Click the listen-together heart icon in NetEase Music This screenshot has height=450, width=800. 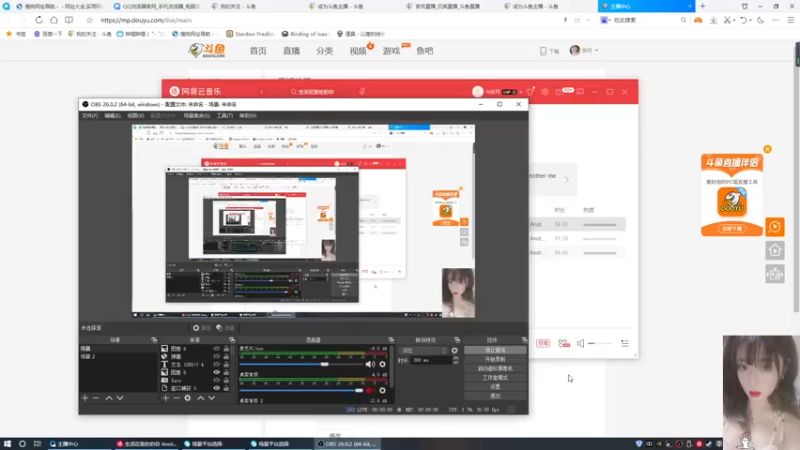pos(564,343)
